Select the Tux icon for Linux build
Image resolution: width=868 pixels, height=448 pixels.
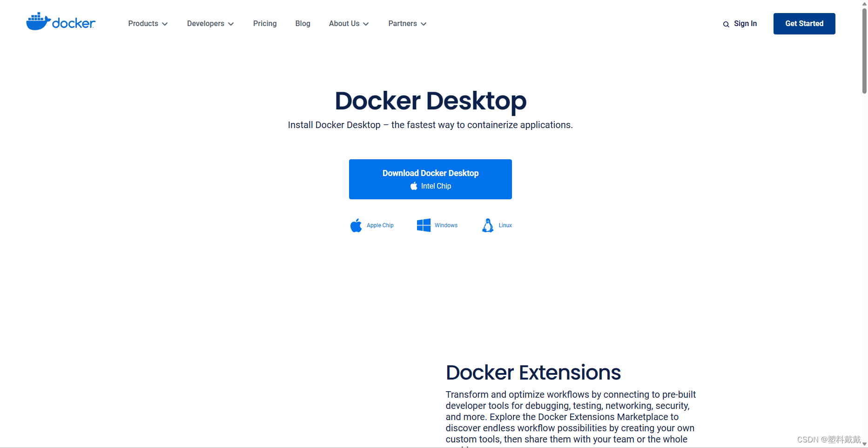pos(488,225)
